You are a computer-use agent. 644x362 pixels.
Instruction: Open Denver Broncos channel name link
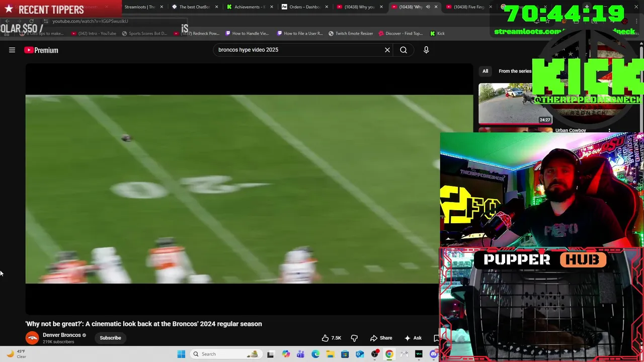62,335
